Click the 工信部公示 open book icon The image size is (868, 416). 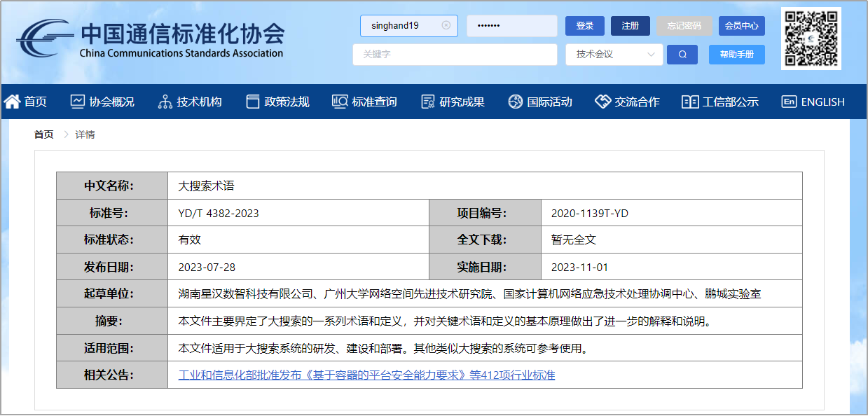pos(690,102)
